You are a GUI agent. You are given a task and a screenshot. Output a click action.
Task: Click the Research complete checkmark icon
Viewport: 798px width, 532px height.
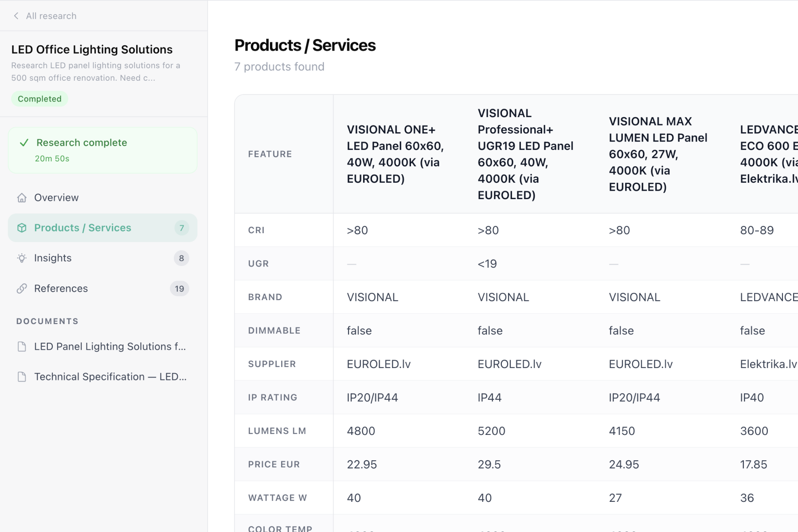(24, 143)
